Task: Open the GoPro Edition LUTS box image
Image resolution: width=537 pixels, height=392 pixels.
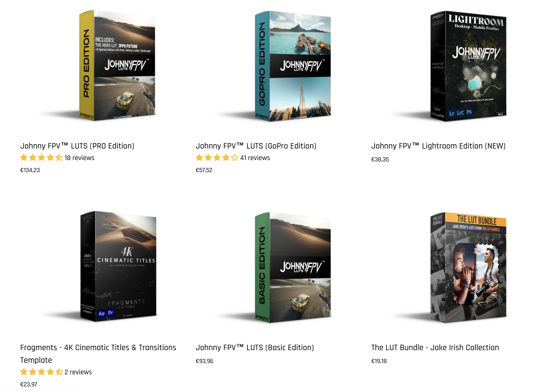Action: click(293, 66)
